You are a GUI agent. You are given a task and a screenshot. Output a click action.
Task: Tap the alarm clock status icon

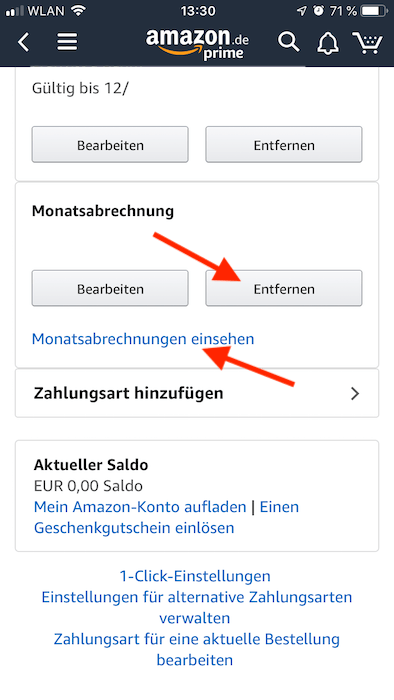pyautogui.click(x=319, y=11)
